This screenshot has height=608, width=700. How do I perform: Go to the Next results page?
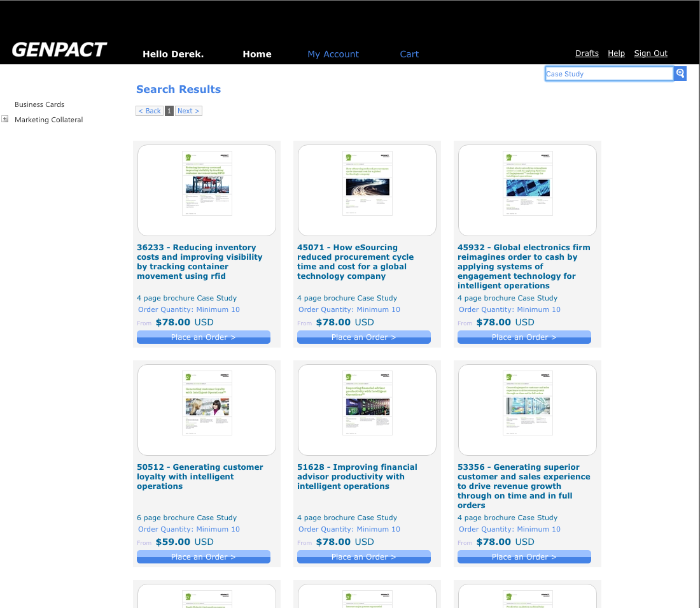click(x=188, y=111)
